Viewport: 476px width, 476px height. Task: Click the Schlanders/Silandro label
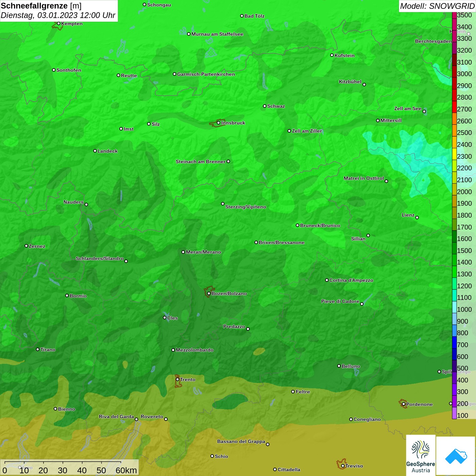click(x=100, y=258)
